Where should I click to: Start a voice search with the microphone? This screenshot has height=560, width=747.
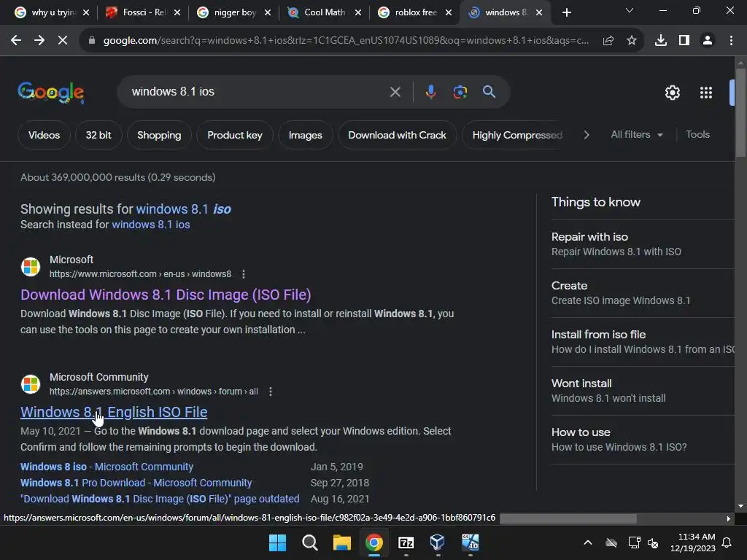[430, 91]
